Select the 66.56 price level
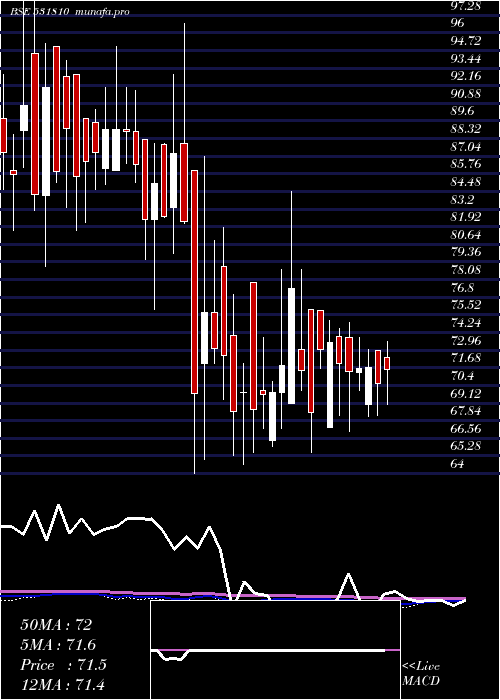Image resolution: width=500 pixels, height=700 pixels. (467, 429)
